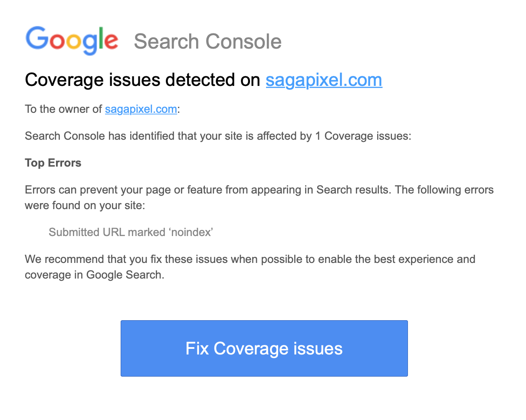Click the "To the owner of" text

[63, 109]
